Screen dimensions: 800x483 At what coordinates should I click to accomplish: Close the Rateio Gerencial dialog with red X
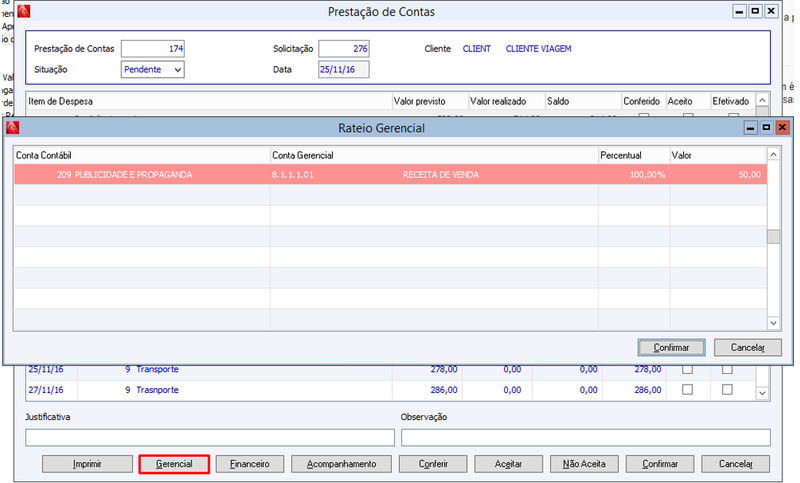tap(782, 128)
